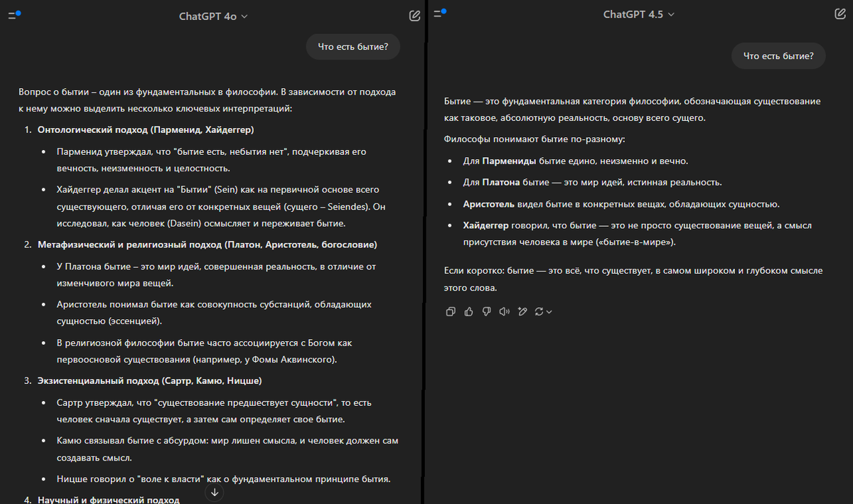Click heading 'Метафизический и религиозный подход'
853x504 pixels.
[x=207, y=245]
